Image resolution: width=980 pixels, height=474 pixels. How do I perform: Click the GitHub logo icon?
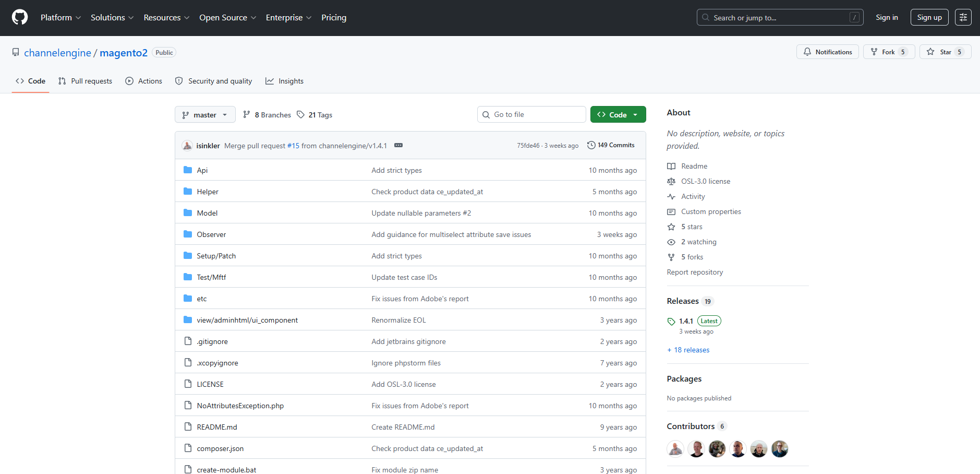[20, 17]
